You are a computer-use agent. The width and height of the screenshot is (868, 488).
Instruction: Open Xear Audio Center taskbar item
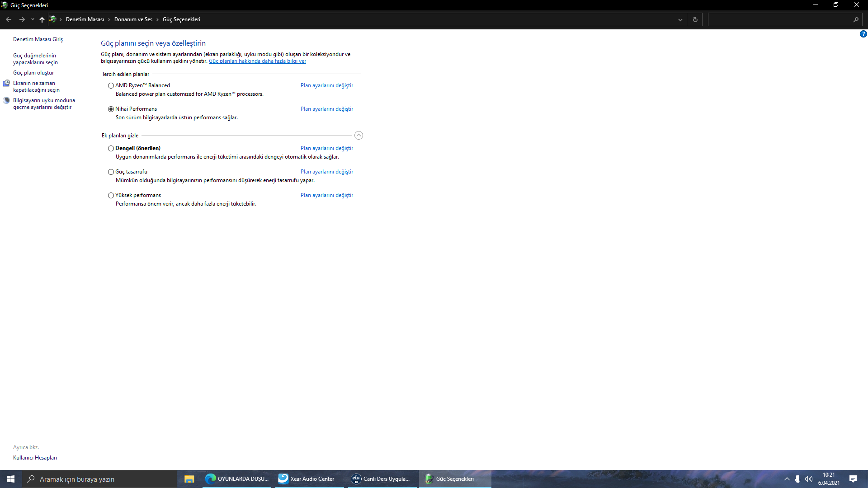pos(307,479)
